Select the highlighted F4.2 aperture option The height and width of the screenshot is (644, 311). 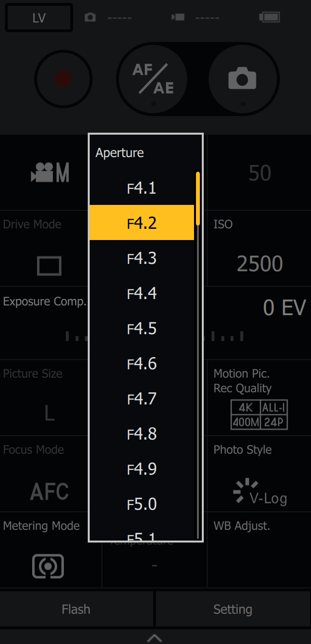(142, 222)
